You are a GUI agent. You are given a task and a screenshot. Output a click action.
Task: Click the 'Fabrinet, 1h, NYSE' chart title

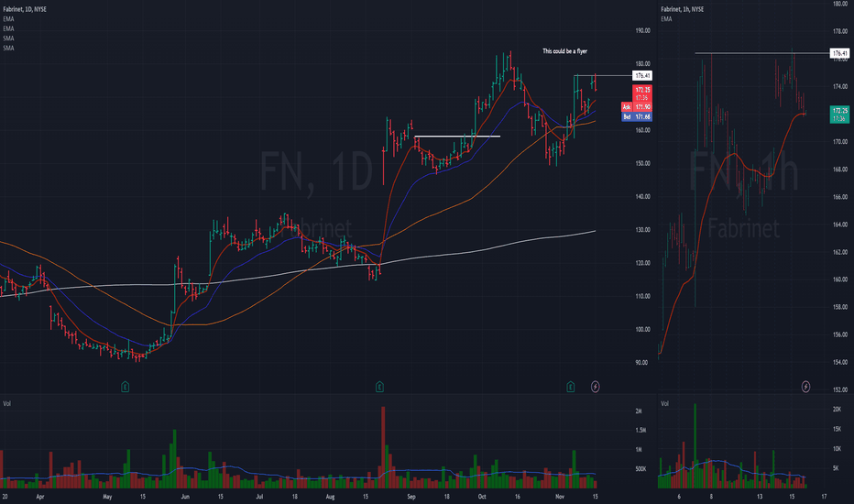click(x=682, y=9)
